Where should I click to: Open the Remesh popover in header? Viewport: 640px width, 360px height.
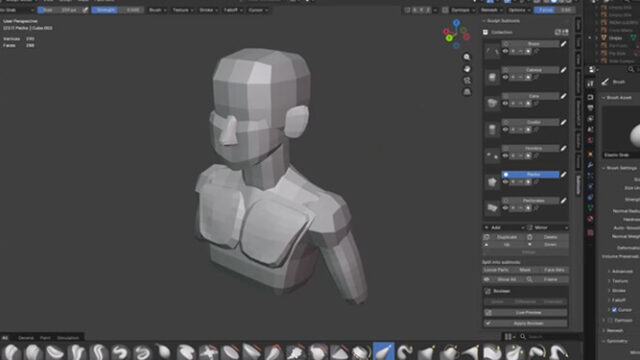tap(491, 10)
